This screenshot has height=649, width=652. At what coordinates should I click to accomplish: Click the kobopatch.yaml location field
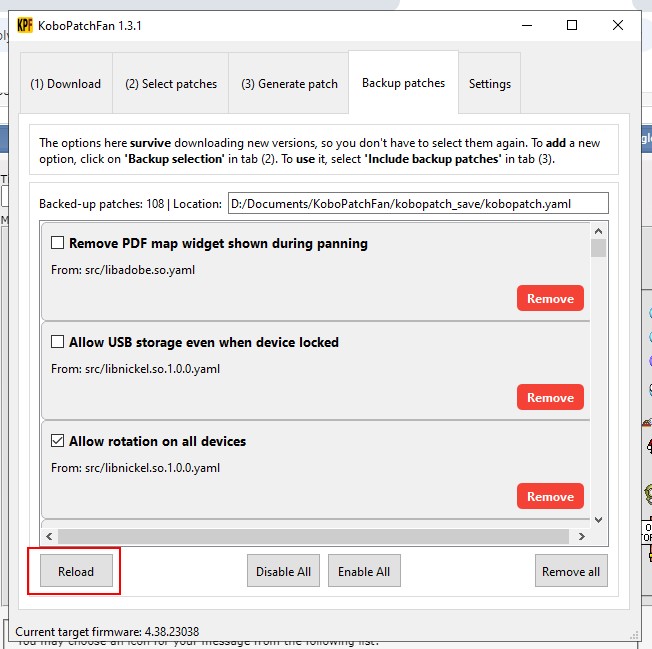pyautogui.click(x=418, y=203)
